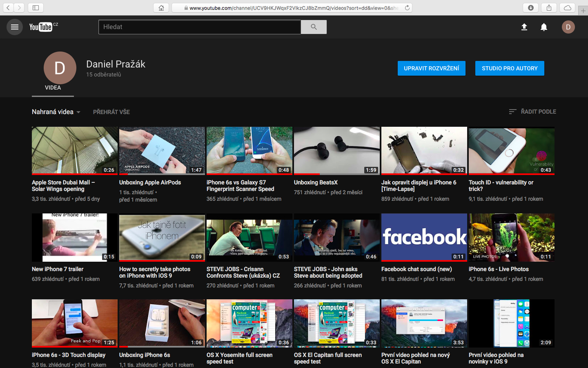Open iPhone 6s Live Photos thumbnail
Viewport: 588px width, 368px height.
[512, 238]
